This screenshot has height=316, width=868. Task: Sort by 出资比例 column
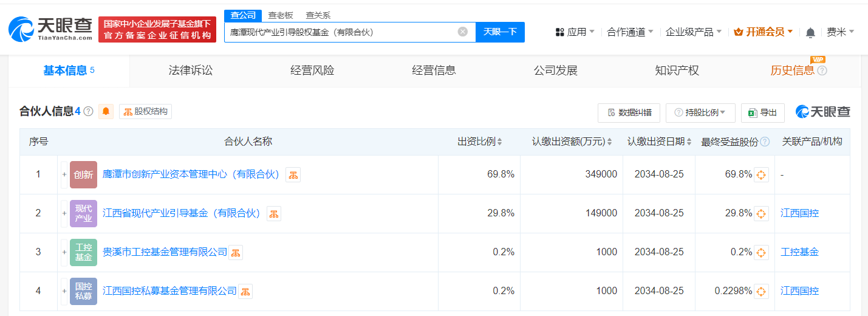[x=479, y=142]
